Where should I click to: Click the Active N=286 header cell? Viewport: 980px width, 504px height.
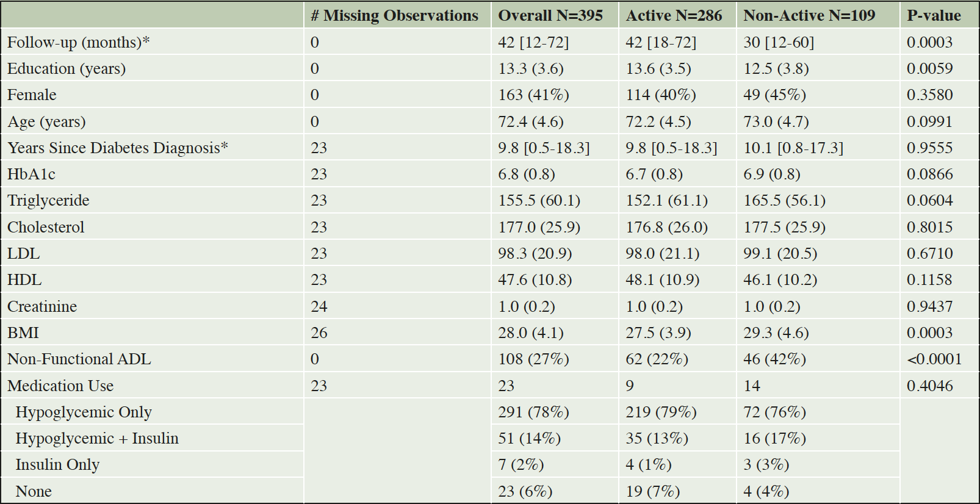click(674, 15)
